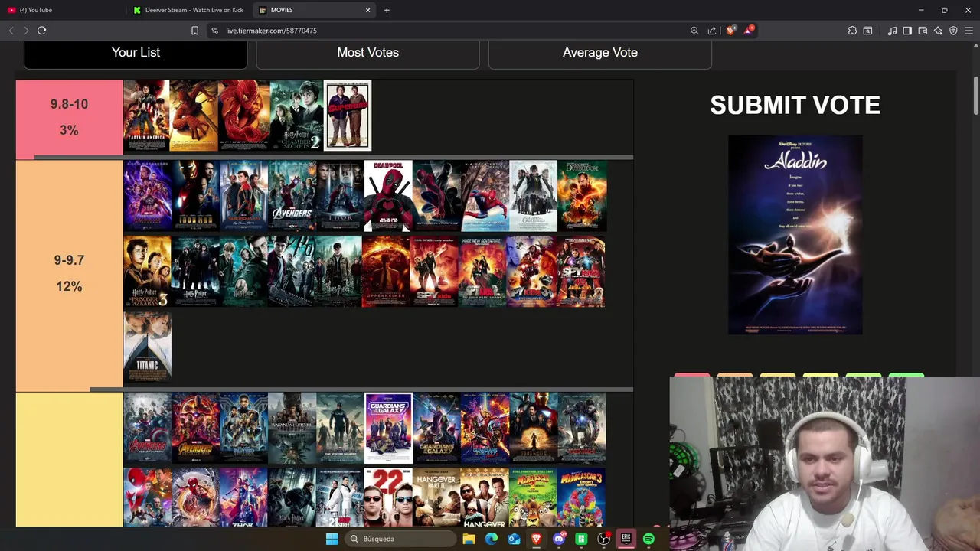Open the Windows Start menu
This screenshot has width=980, height=551.
coord(332,539)
